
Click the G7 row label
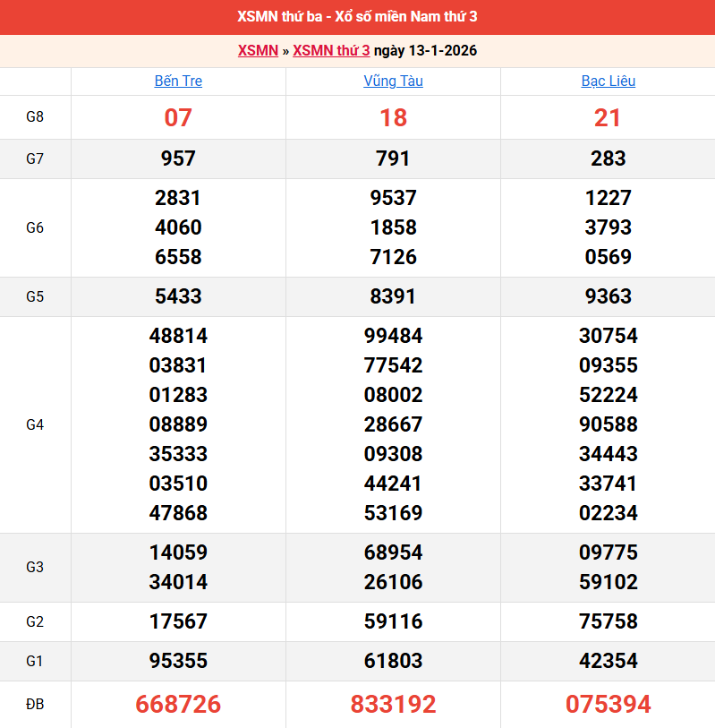coord(35,158)
